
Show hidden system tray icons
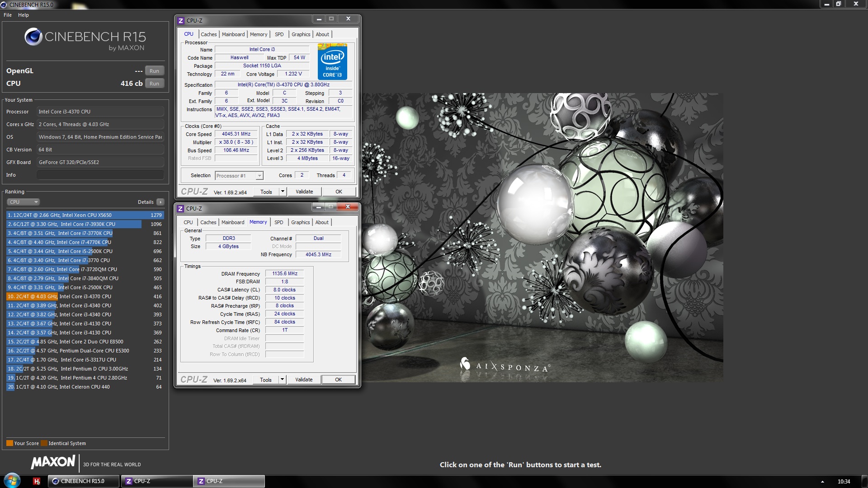[x=822, y=482]
